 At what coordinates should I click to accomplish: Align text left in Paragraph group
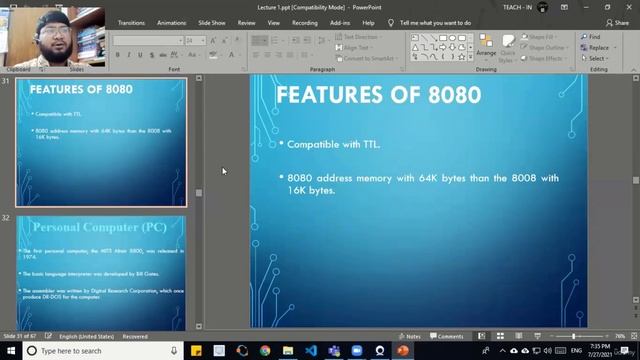[256, 55]
